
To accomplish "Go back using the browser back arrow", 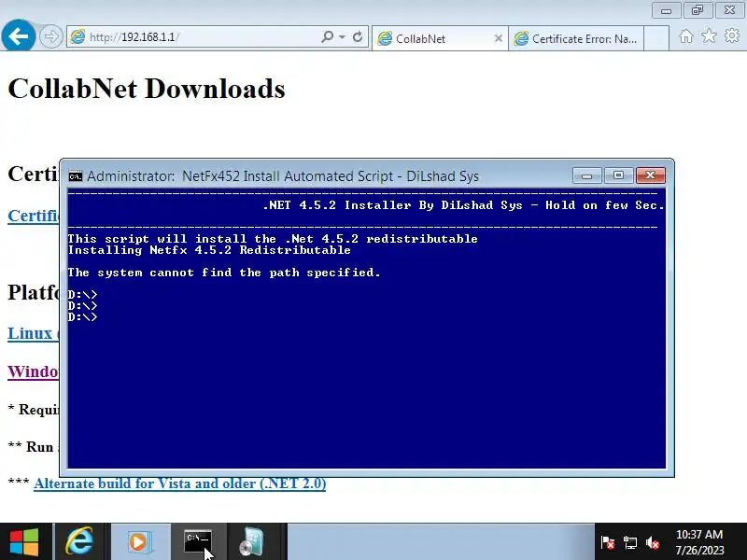I will tap(18, 36).
